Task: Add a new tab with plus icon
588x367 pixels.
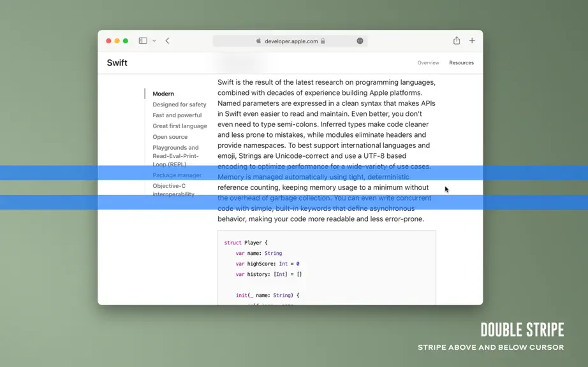Action: [x=472, y=40]
